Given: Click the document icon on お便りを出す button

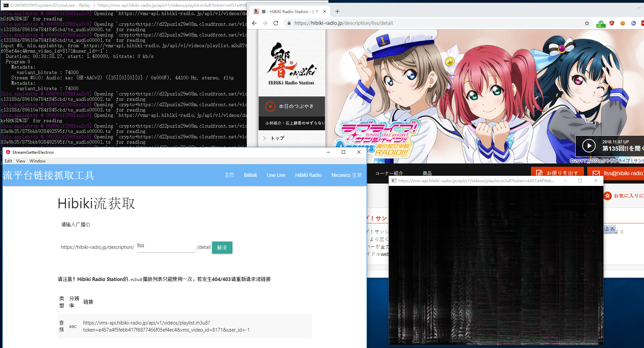Looking at the screenshot, I should pyautogui.click(x=539, y=173).
